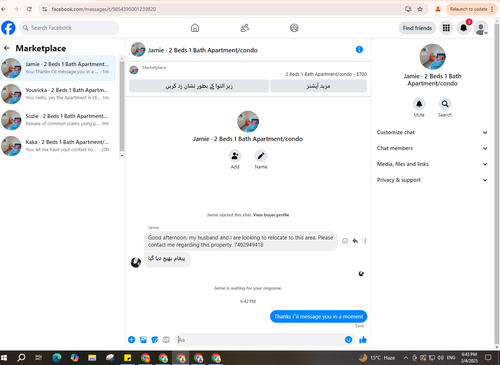Click the more options Urdu button
The image size is (500, 365).
pyautogui.click(x=318, y=86)
